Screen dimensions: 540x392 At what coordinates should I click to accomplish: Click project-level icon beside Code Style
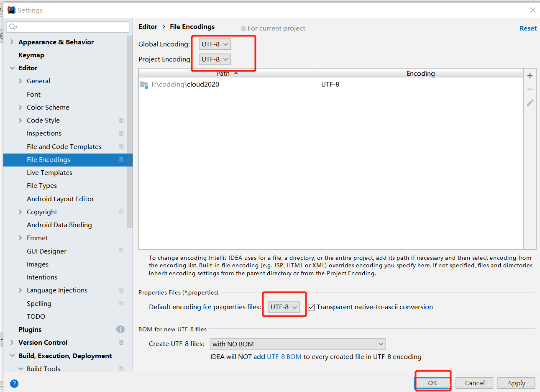[121, 120]
